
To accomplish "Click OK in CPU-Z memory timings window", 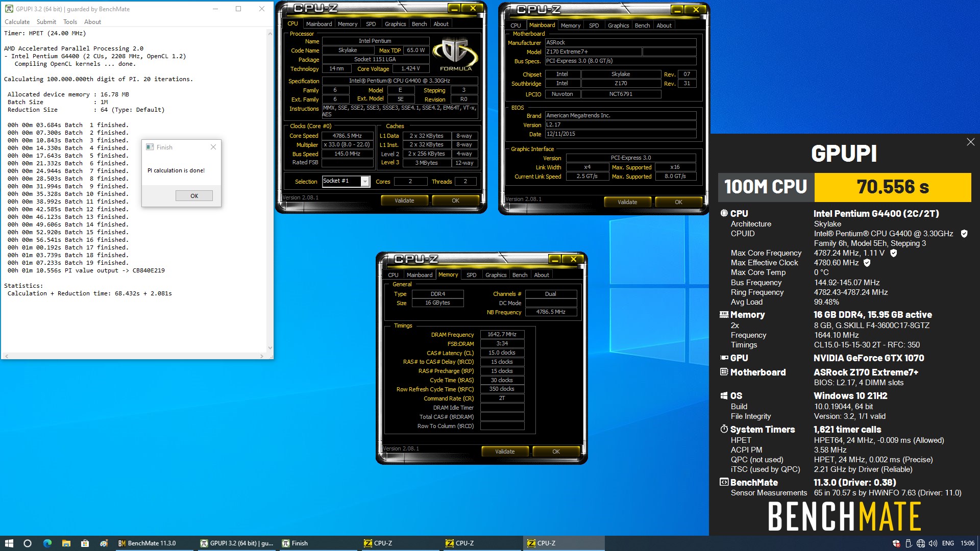I will (x=556, y=452).
